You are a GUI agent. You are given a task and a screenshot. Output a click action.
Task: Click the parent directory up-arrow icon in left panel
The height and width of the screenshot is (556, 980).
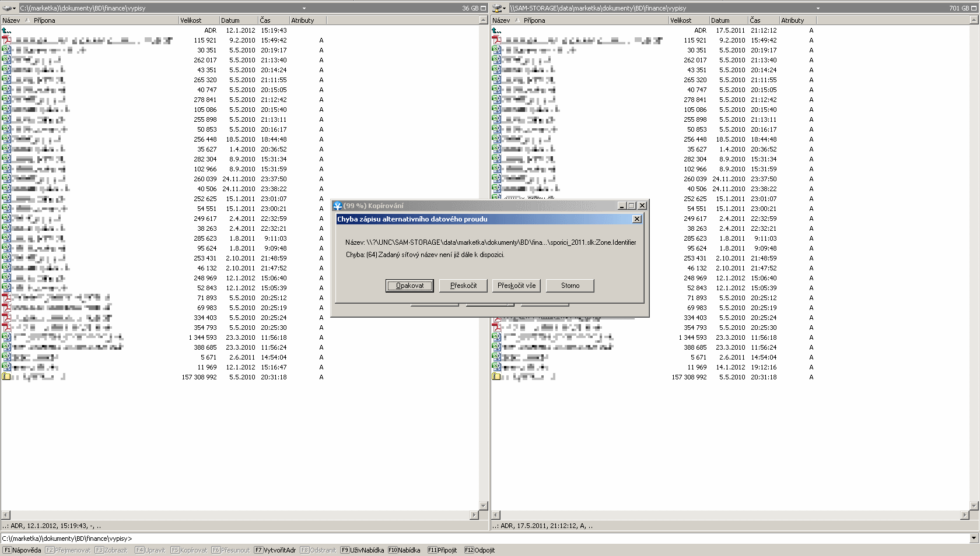[6, 30]
